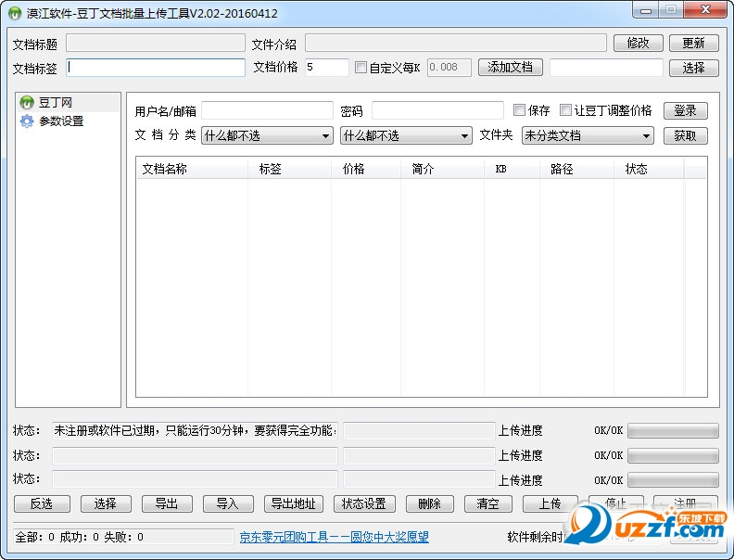Click the 简介 column header
The image size is (734, 560).
(x=442, y=169)
